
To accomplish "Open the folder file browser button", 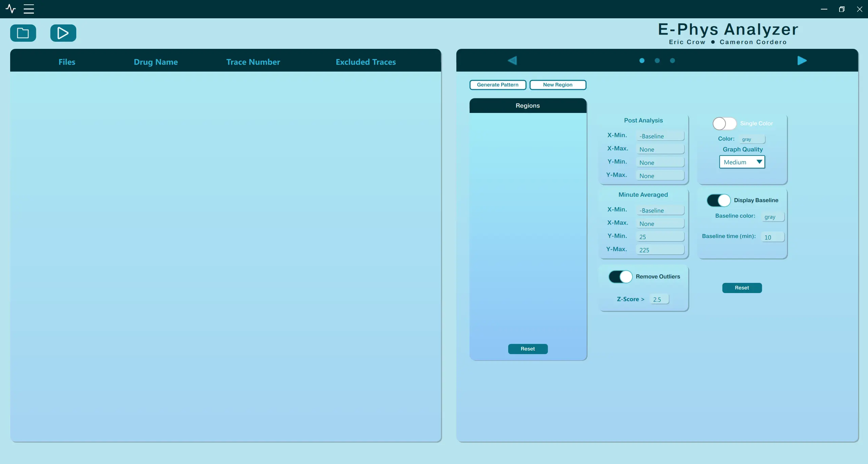I will [23, 33].
